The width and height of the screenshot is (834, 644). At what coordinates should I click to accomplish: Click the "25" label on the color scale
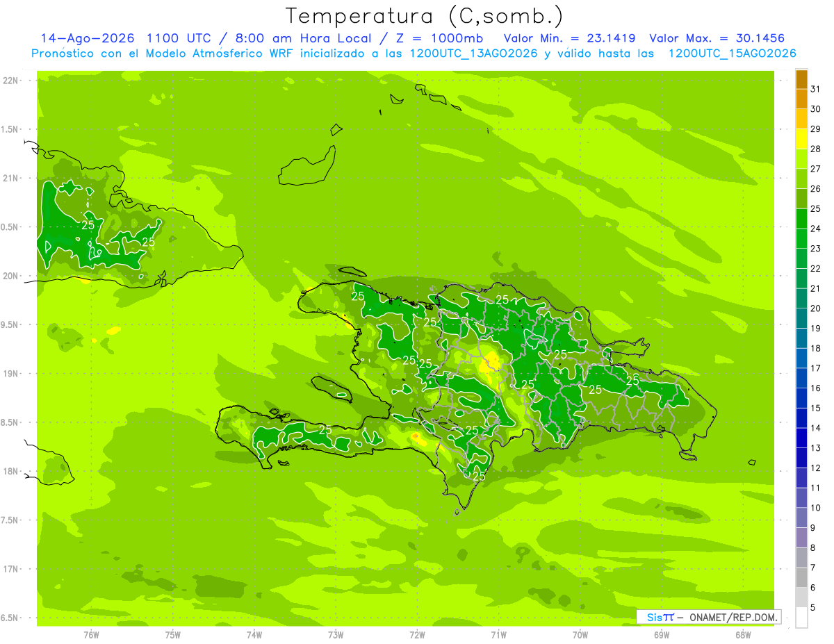[x=816, y=208]
